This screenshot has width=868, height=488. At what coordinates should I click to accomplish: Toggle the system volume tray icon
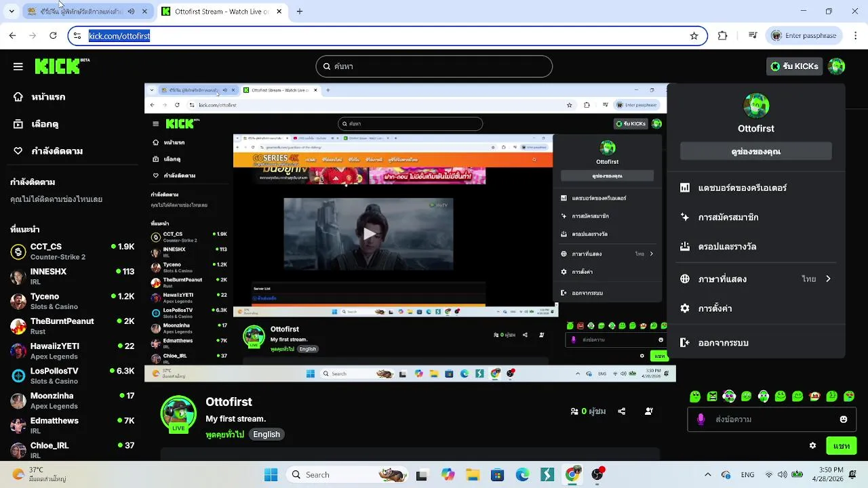tap(783, 475)
